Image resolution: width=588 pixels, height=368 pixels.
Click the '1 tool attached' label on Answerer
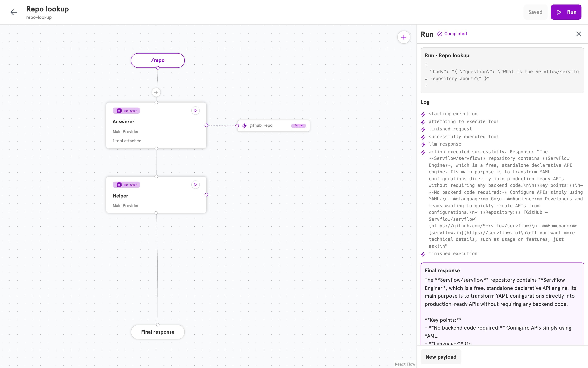tap(127, 141)
